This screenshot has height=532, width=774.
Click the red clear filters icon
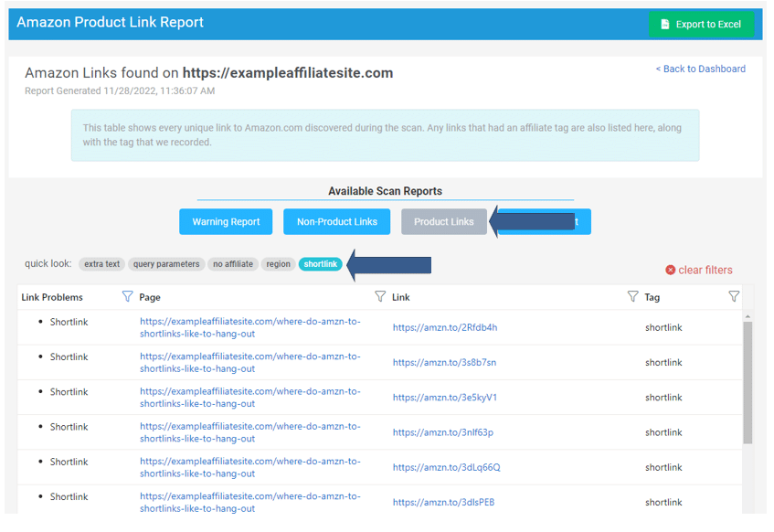tap(671, 270)
